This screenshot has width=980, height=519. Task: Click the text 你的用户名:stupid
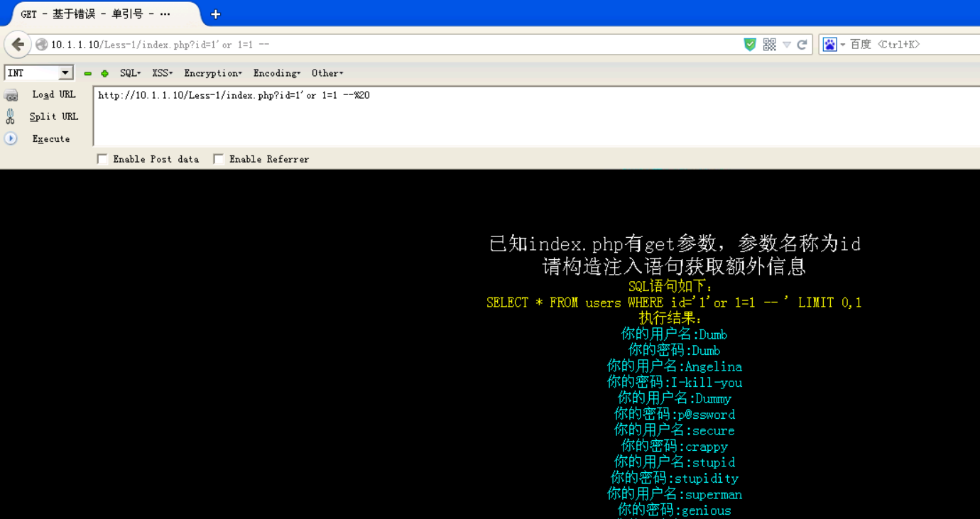[674, 462]
